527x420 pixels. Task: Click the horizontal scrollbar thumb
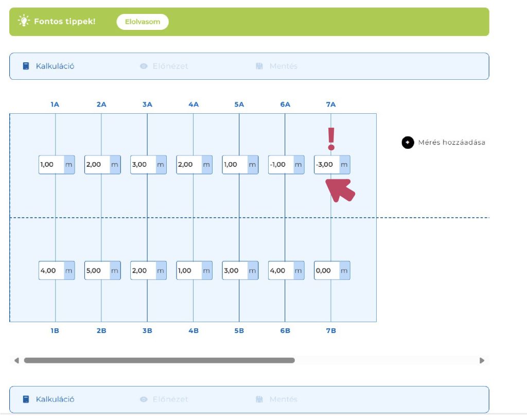pos(159,360)
